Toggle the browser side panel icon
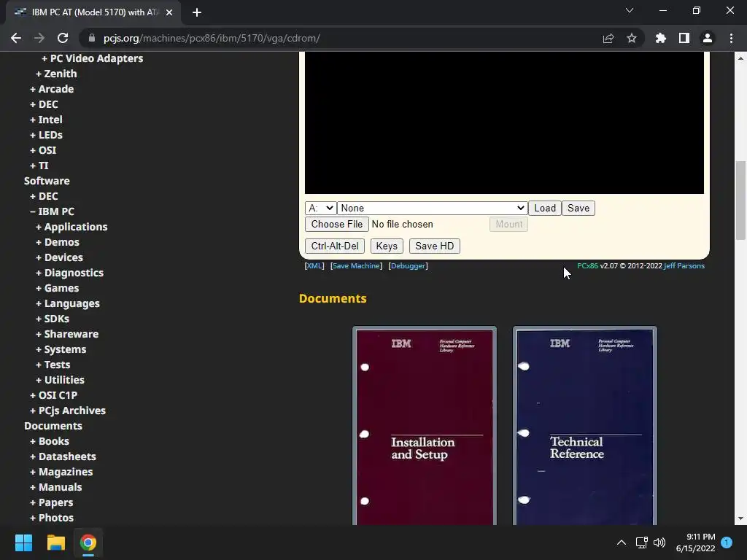Screen dimensions: 747x560 [x=684, y=38]
